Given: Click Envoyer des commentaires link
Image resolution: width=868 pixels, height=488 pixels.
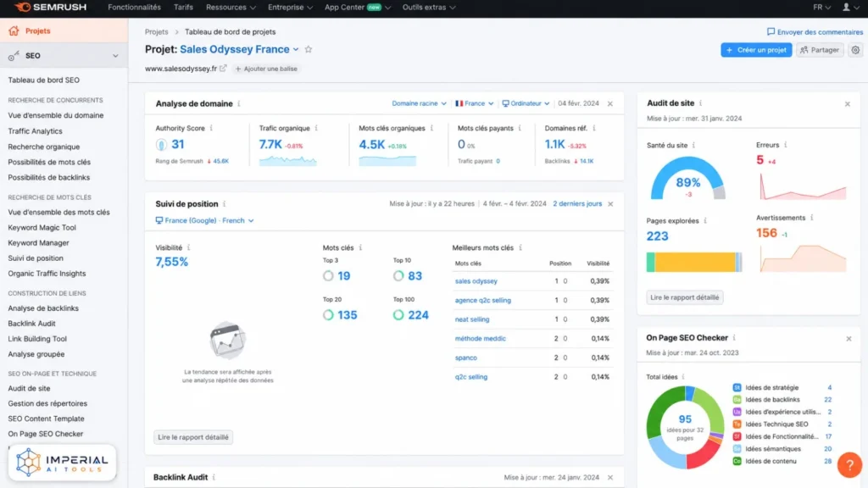Looking at the screenshot, I should tap(815, 32).
